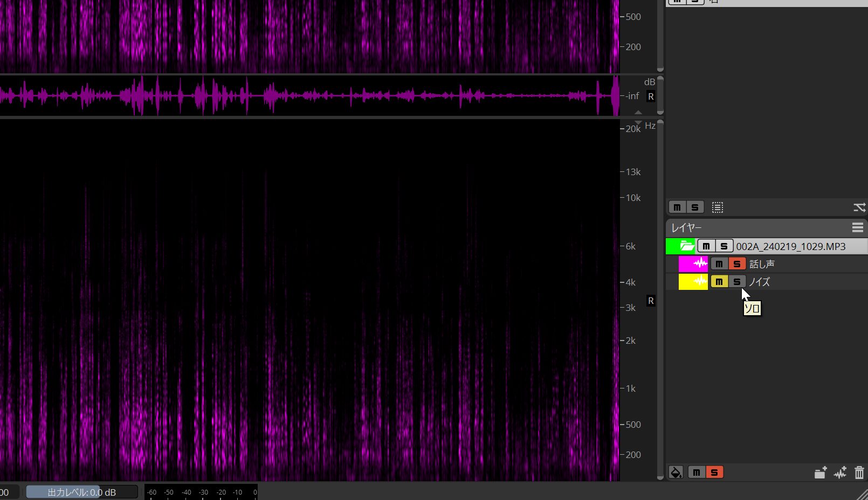Unmute the ノイズ layer
The image size is (868, 500).
(719, 282)
